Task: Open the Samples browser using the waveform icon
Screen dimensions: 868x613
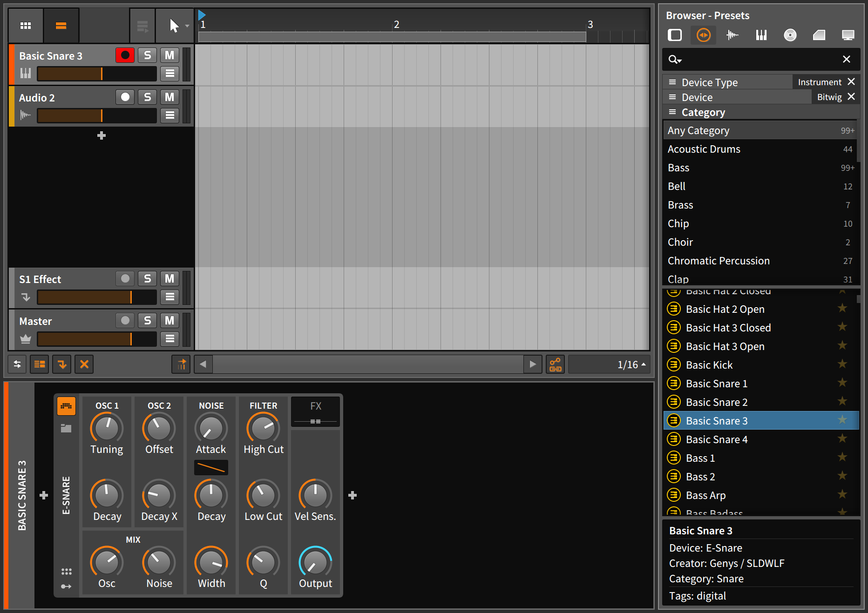Action: click(x=732, y=35)
